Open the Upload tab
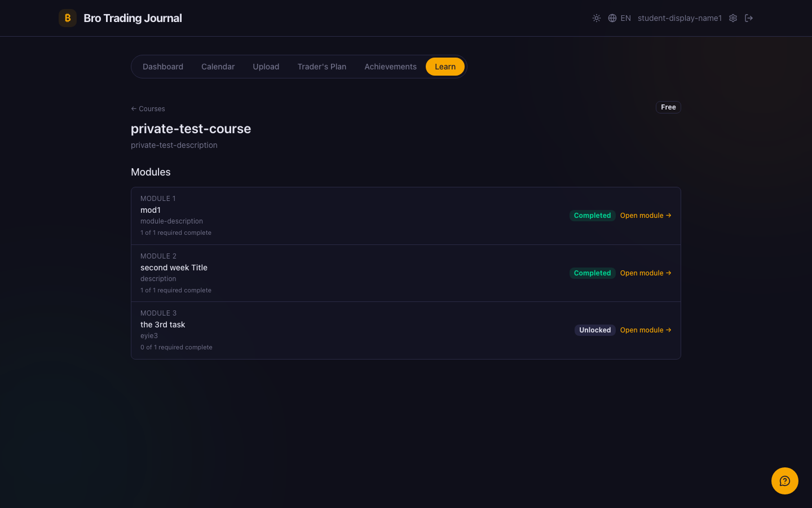 [x=266, y=67]
